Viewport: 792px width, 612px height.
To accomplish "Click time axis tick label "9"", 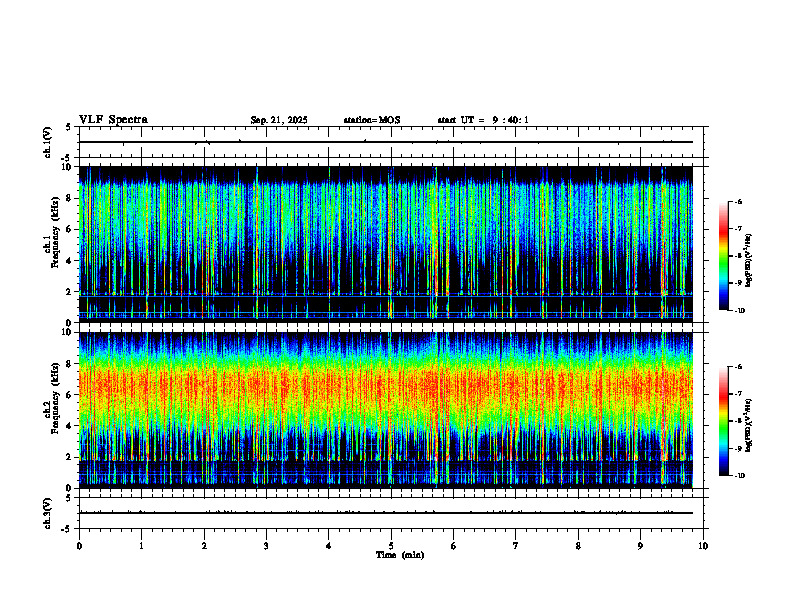I will (x=640, y=546).
